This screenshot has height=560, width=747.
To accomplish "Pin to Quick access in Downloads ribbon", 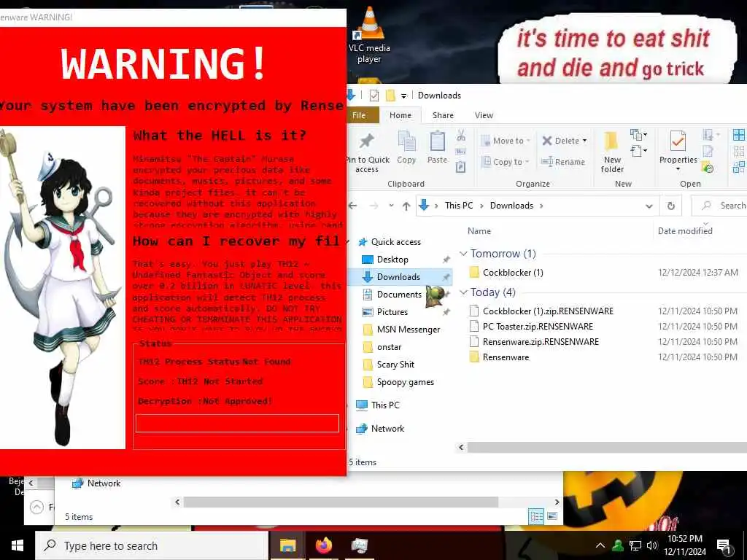I will 367,152.
